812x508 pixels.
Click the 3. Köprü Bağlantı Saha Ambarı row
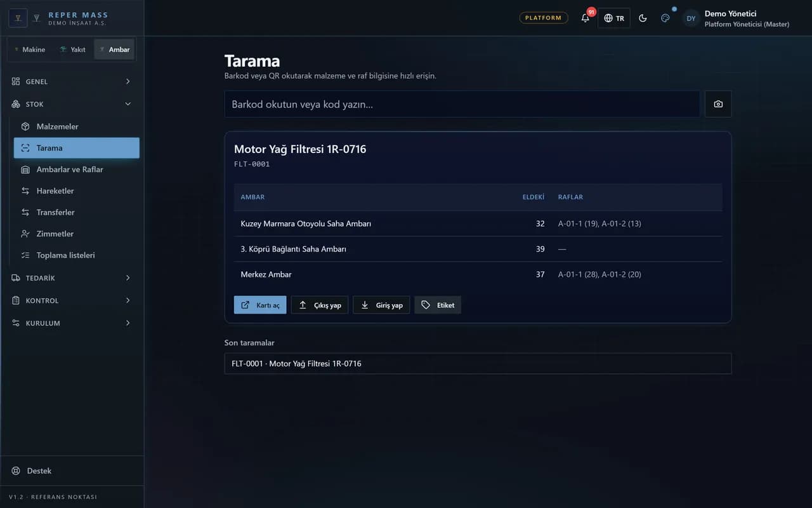click(x=478, y=249)
